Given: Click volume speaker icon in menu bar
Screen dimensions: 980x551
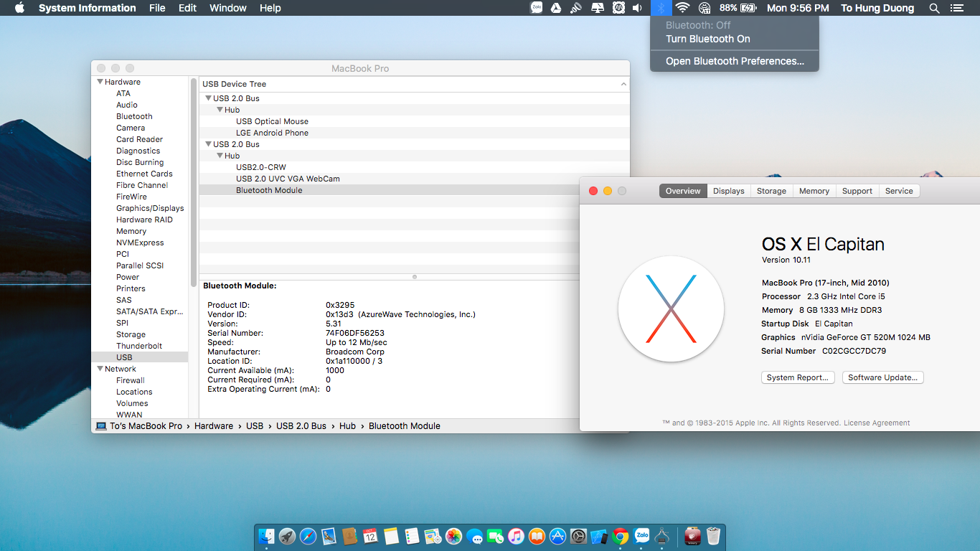Looking at the screenshot, I should (637, 8).
